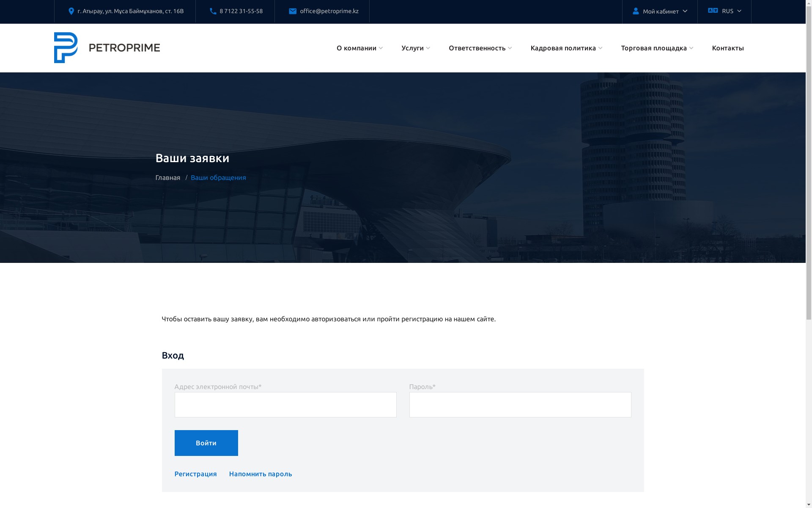Click the phone handset icon
This screenshot has width=812, height=508.
click(213, 11)
